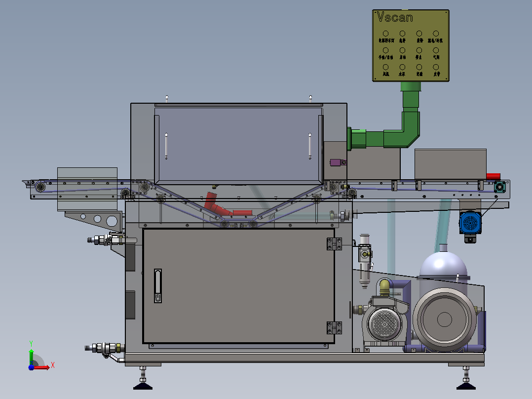Click the red X axis of the view triad
This screenshot has height=399, width=532.
point(41,367)
